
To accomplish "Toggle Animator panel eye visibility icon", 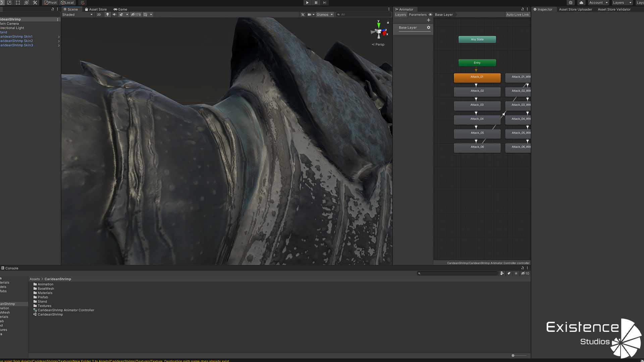I will [430, 15].
